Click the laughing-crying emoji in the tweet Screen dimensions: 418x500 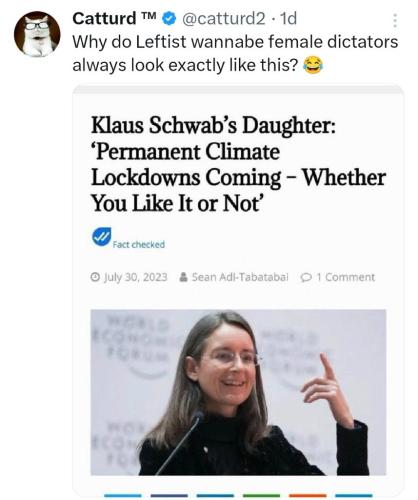tap(313, 65)
